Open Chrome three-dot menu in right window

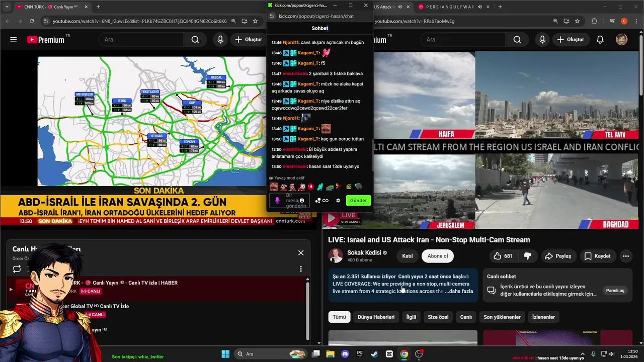click(635, 21)
